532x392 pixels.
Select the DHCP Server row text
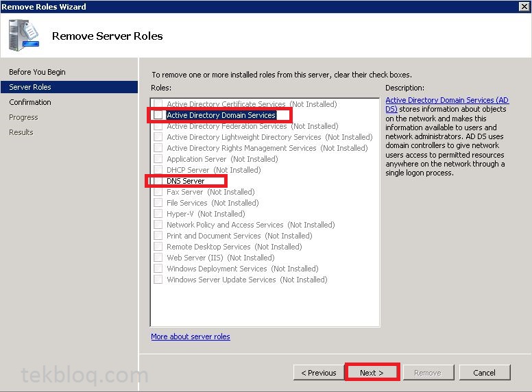pyautogui.click(x=214, y=169)
